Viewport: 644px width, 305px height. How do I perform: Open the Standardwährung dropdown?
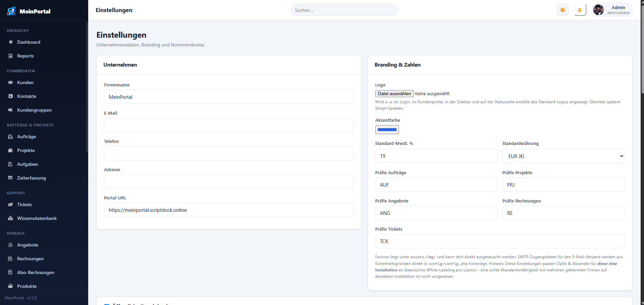point(563,156)
